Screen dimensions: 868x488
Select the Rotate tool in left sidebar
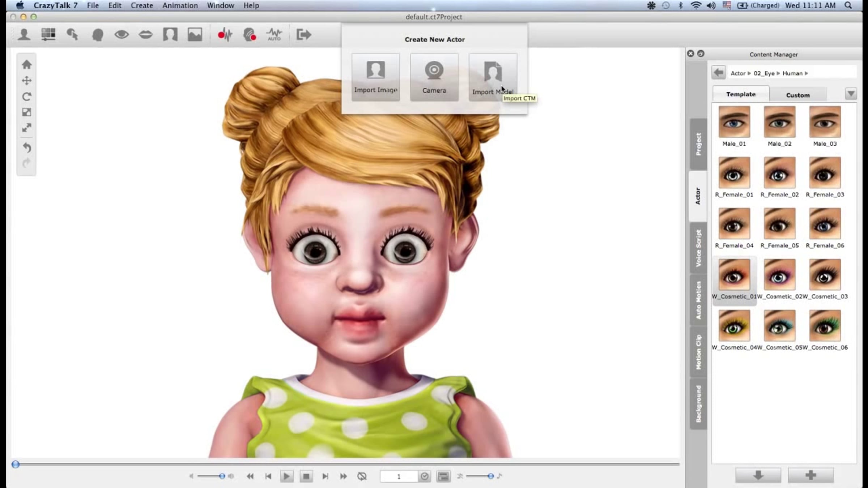click(26, 97)
